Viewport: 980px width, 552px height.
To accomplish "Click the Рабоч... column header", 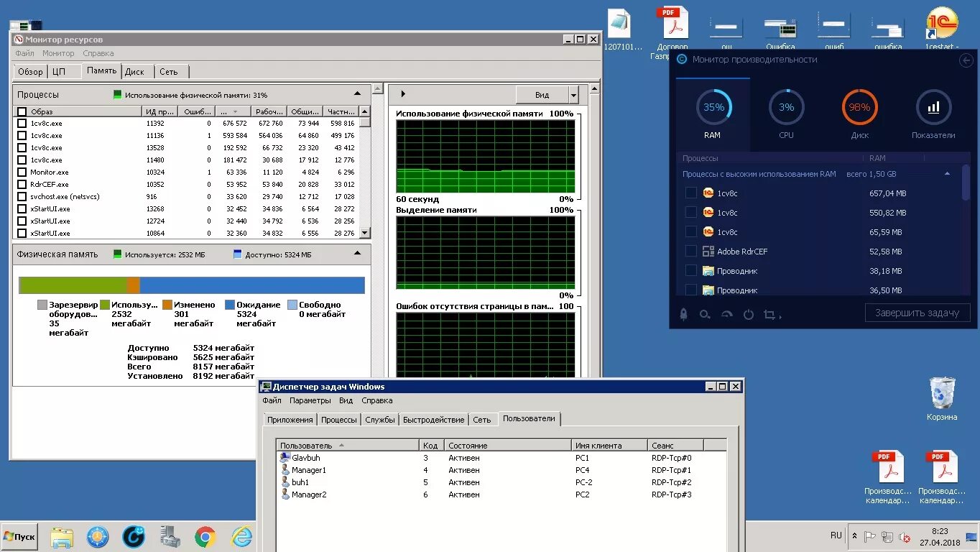I will point(269,112).
